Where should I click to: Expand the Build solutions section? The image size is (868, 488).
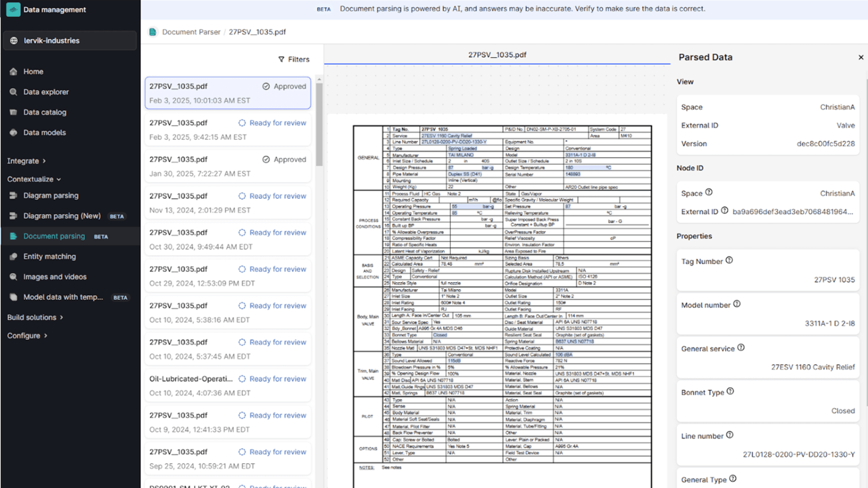point(35,317)
